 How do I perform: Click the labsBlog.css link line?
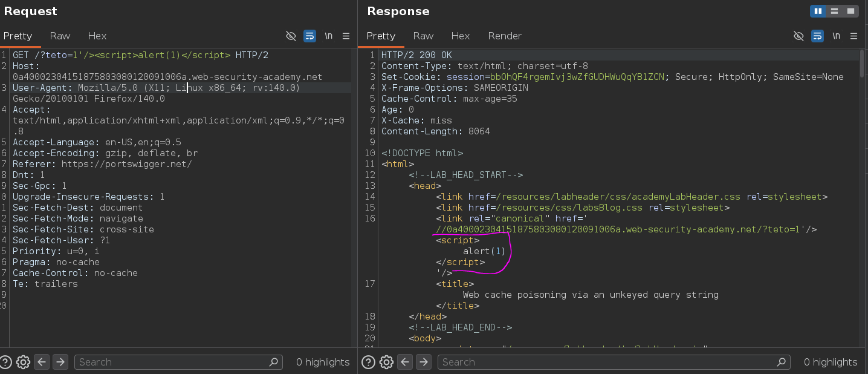pyautogui.click(x=583, y=208)
